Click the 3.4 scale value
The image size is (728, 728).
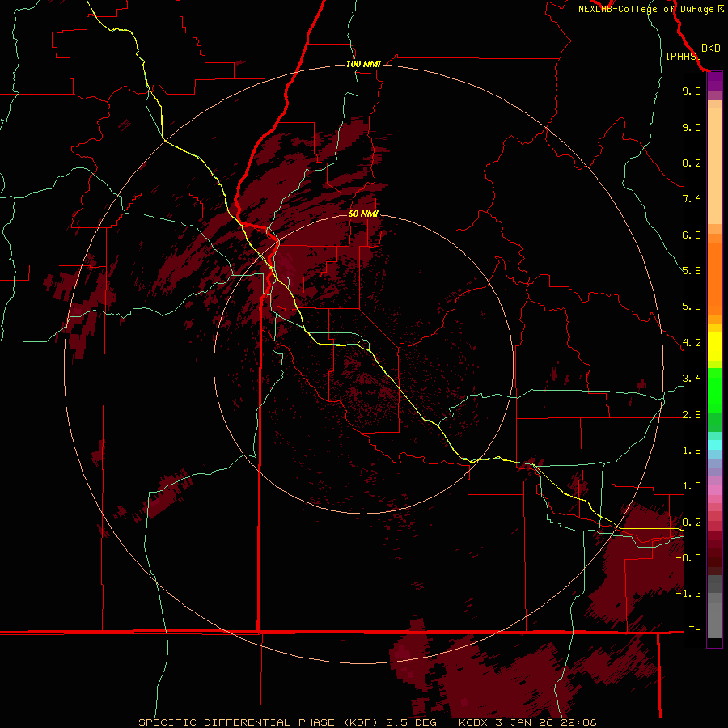(x=692, y=379)
